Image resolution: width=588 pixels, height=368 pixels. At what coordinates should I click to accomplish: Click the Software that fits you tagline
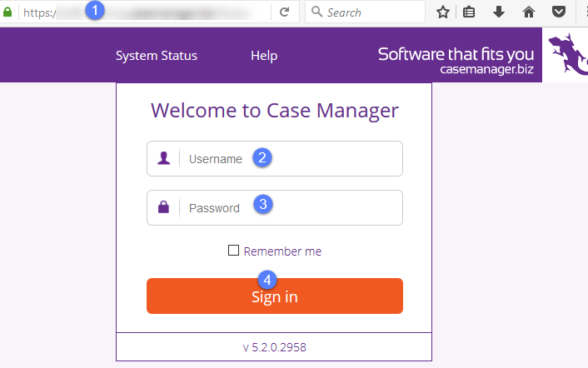(456, 54)
